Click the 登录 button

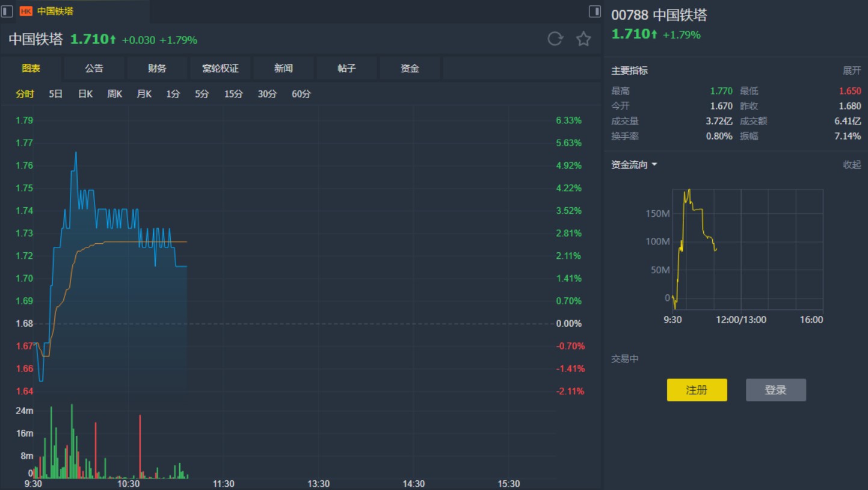point(775,390)
